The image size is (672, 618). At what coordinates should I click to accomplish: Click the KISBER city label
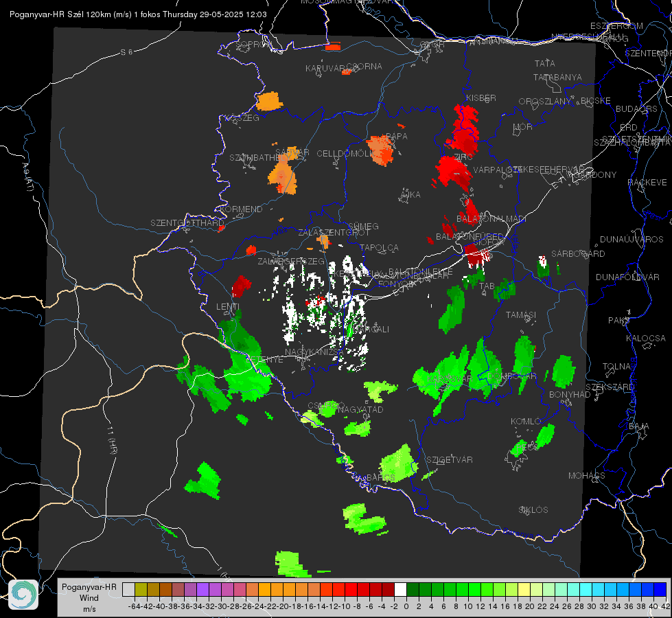(481, 98)
